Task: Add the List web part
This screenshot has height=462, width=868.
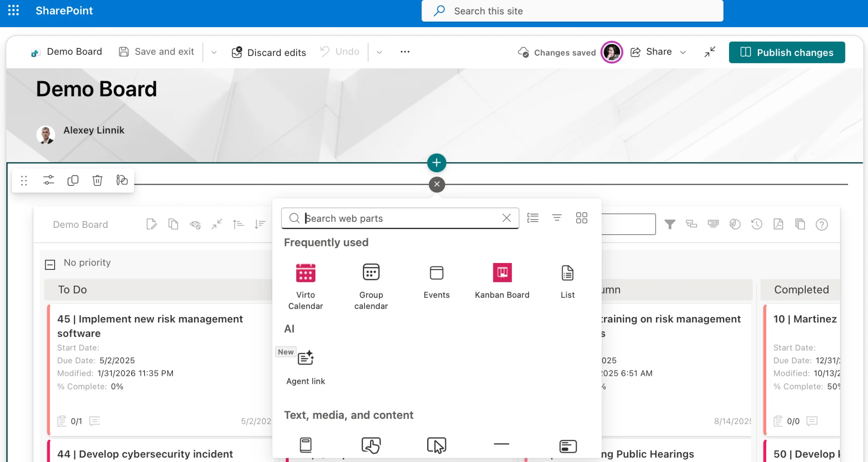Action: coord(568,281)
